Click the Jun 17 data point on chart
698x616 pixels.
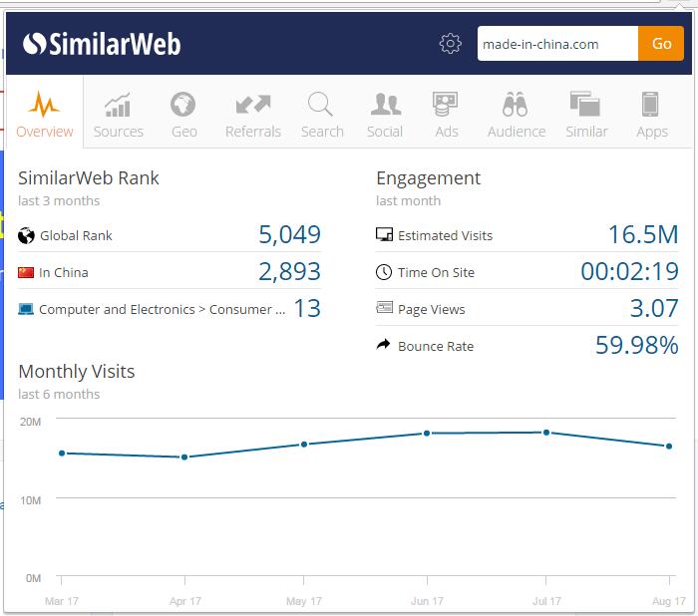427,433
